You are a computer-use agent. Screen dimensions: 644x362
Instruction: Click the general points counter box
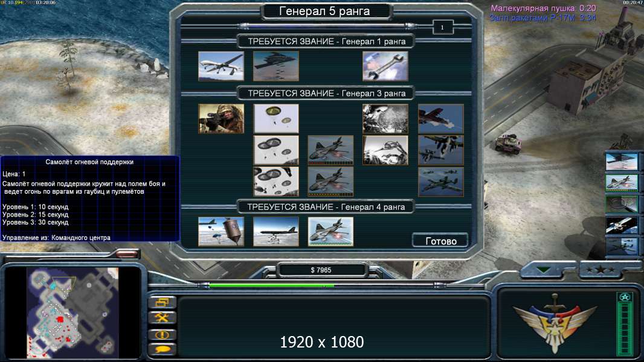442,28
